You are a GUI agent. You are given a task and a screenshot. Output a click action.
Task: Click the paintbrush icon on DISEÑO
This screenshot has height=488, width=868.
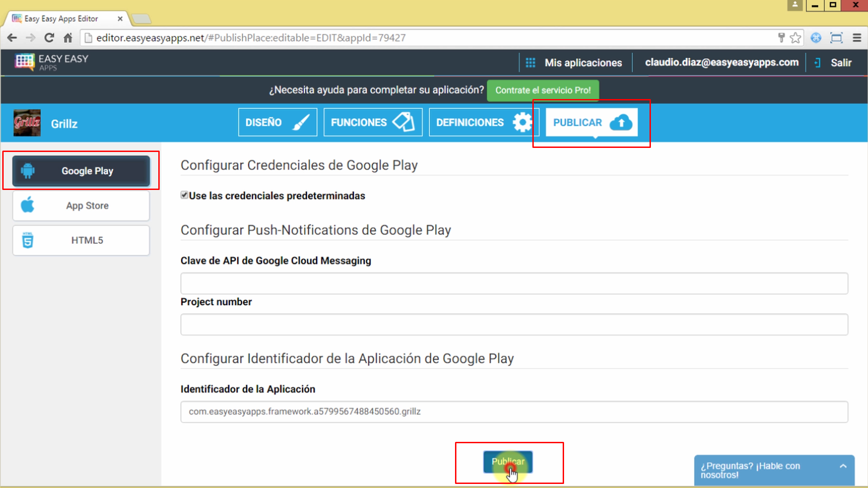tap(301, 122)
